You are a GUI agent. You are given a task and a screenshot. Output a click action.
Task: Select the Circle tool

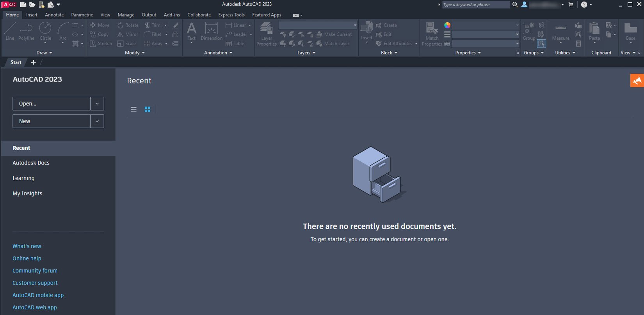(45, 31)
